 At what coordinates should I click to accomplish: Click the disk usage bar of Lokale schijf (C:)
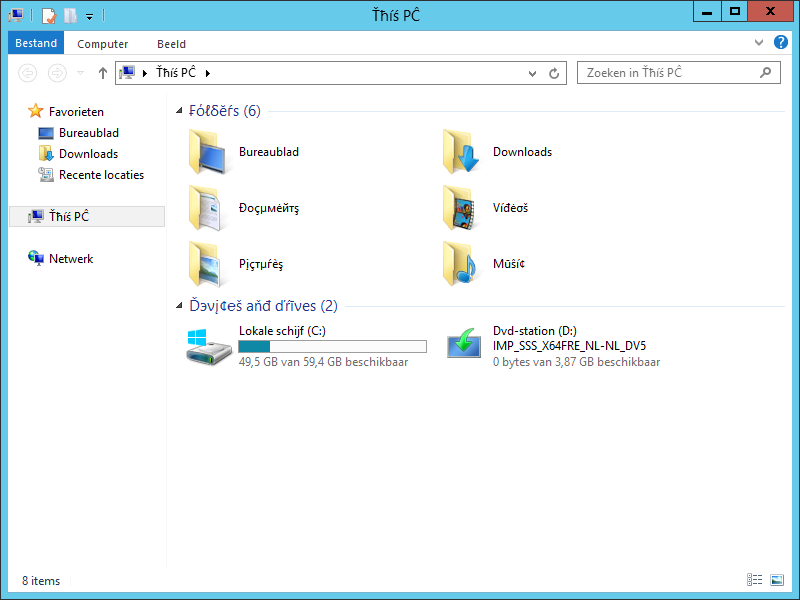[331, 346]
